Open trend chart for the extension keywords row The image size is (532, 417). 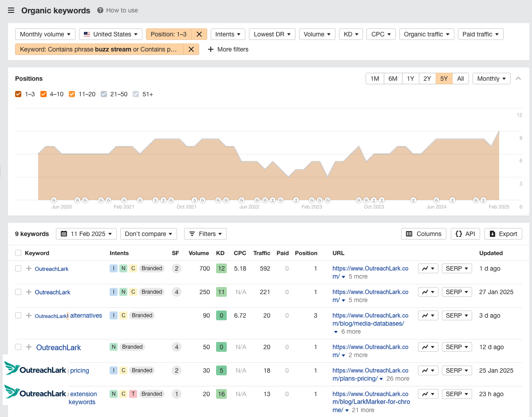428,394
